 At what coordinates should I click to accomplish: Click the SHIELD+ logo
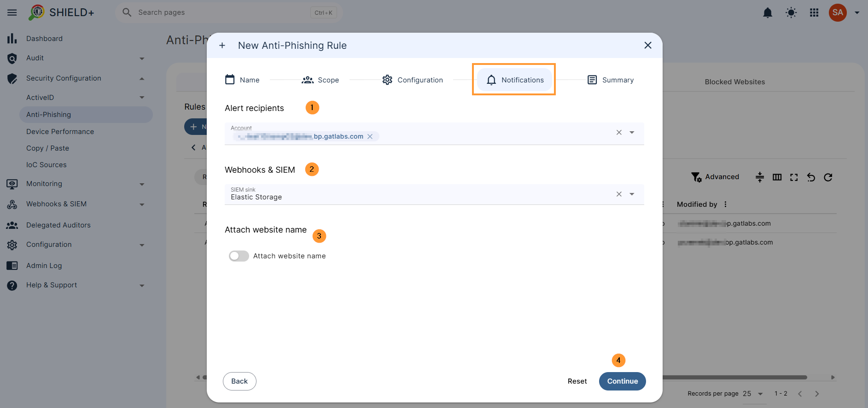(61, 12)
